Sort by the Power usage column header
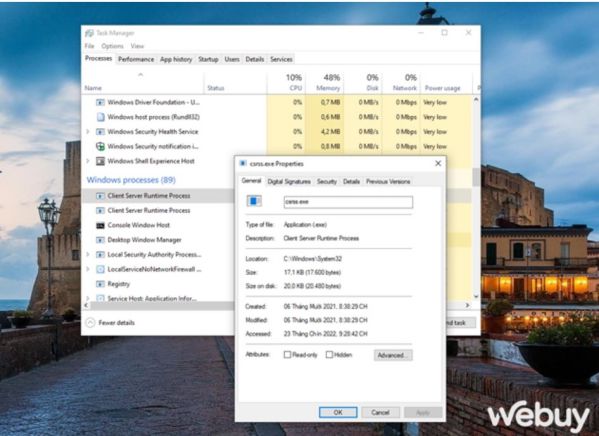The image size is (599, 436). [x=446, y=83]
